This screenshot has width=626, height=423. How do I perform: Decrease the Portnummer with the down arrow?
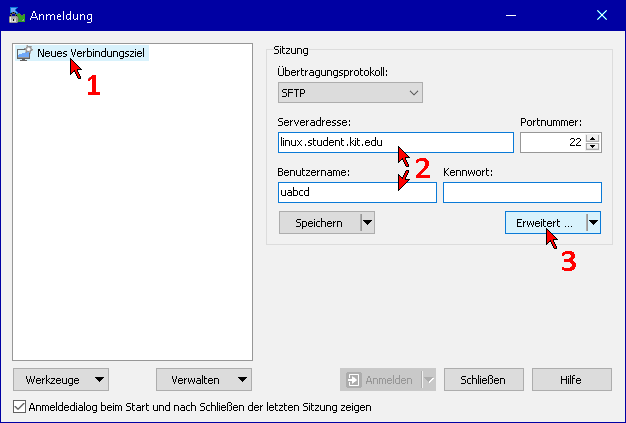[593, 147]
